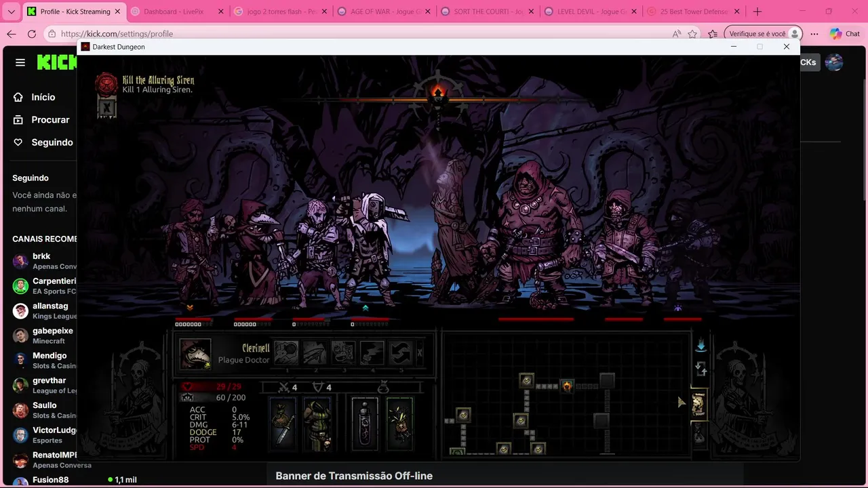Open Copilot Chat button

pyautogui.click(x=845, y=34)
